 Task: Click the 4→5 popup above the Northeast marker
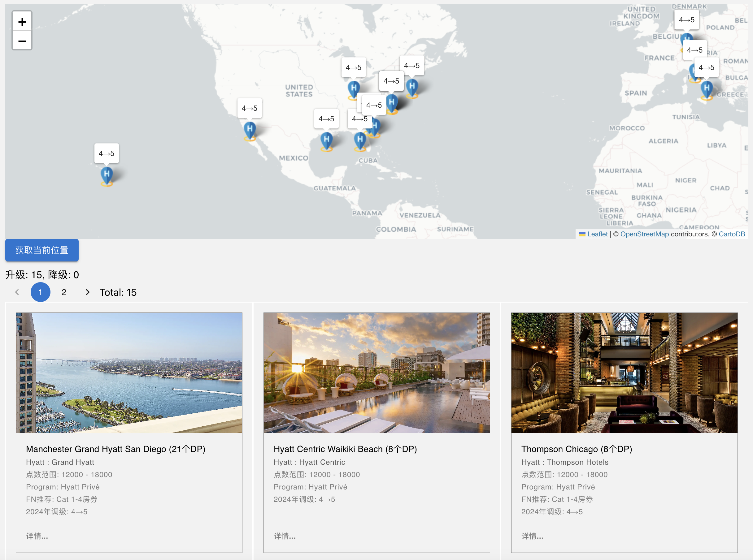pyautogui.click(x=412, y=65)
